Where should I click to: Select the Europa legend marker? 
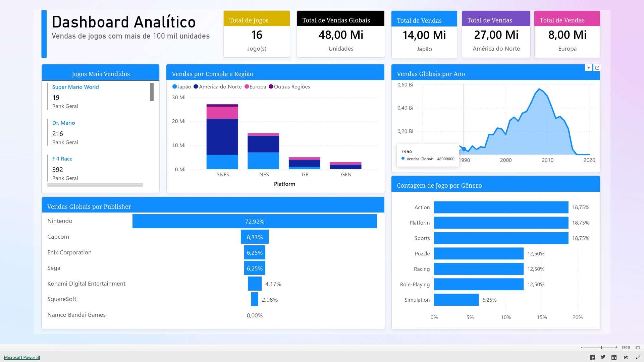[x=247, y=86]
